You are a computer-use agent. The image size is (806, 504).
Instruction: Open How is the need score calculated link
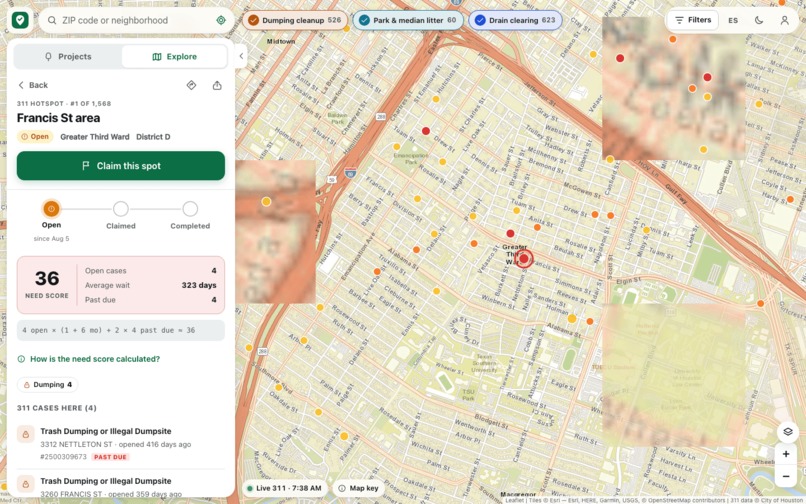coord(88,359)
